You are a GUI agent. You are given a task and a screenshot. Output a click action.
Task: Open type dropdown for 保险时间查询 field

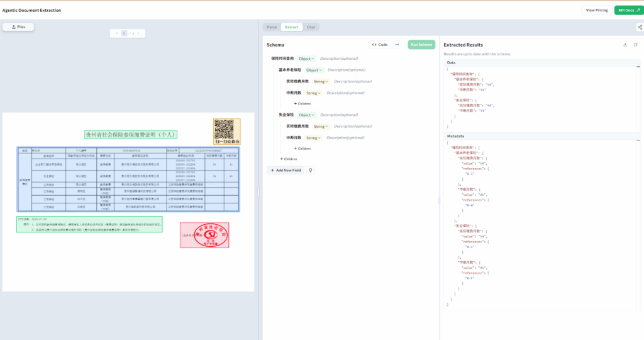[307, 59]
